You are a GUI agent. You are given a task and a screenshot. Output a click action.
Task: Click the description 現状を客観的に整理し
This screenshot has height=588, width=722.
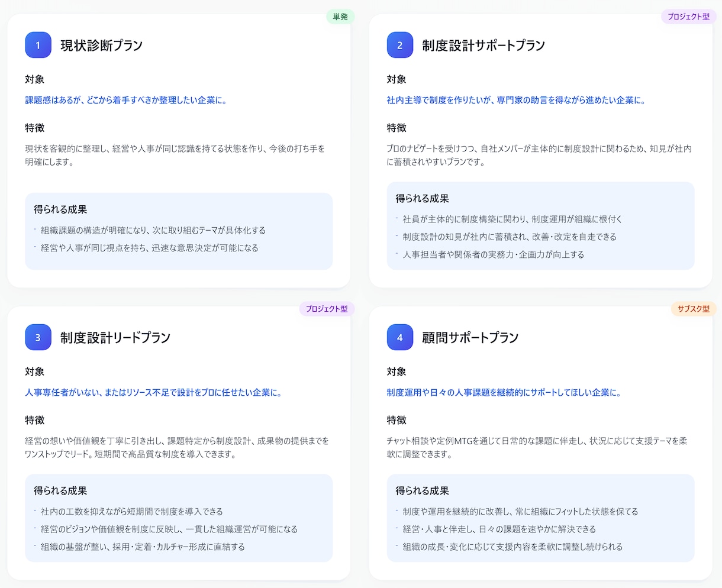[x=175, y=156]
